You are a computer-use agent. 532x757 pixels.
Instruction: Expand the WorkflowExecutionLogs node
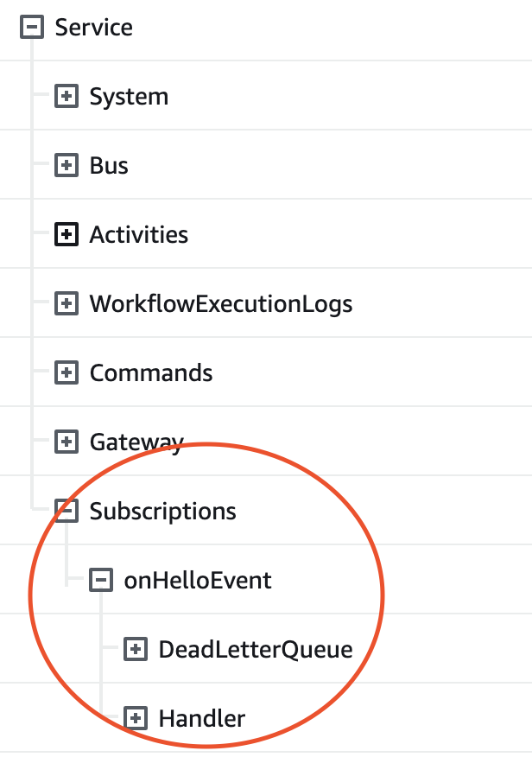pos(66,303)
